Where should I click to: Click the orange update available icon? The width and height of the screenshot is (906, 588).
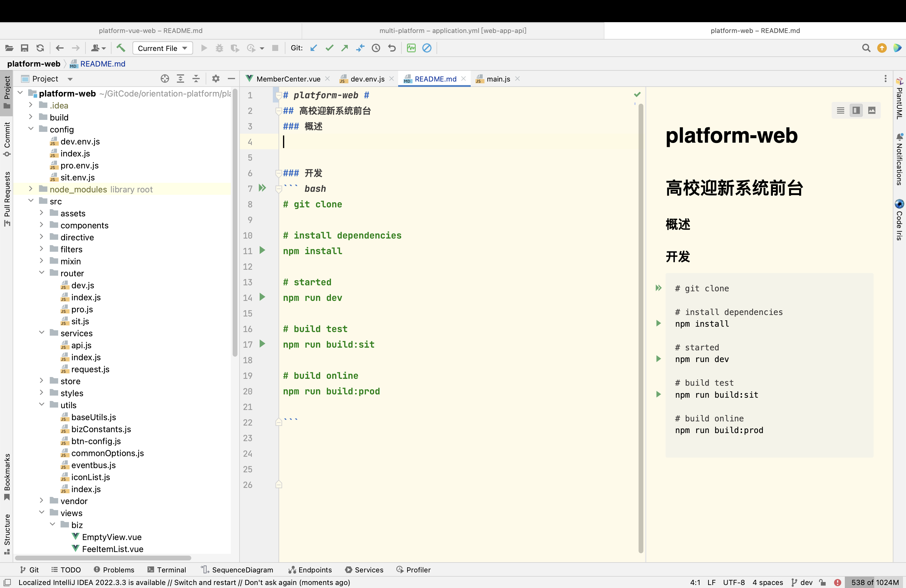882,48
